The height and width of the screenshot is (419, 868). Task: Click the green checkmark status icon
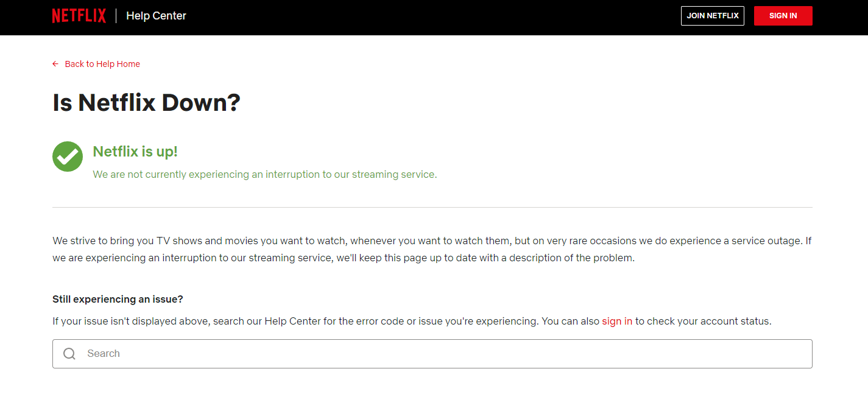[67, 157]
